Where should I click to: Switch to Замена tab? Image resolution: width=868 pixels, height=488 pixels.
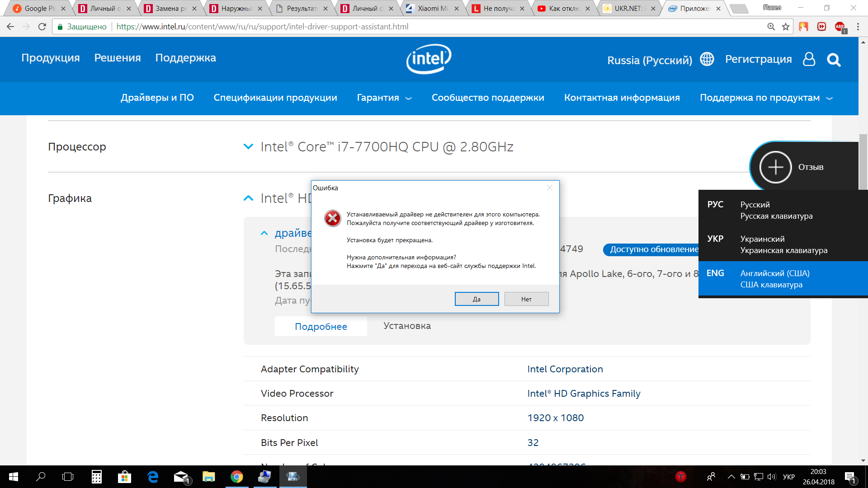coord(171,8)
